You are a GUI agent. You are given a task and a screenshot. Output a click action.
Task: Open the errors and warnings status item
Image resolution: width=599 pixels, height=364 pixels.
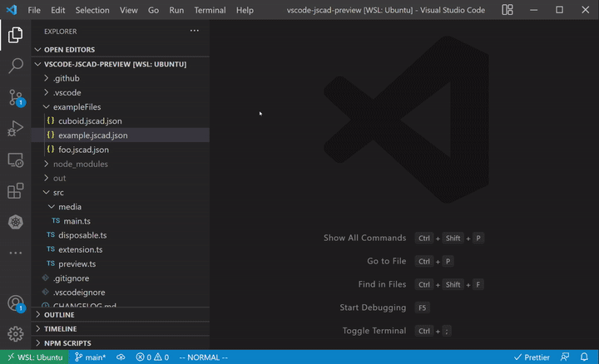click(152, 357)
